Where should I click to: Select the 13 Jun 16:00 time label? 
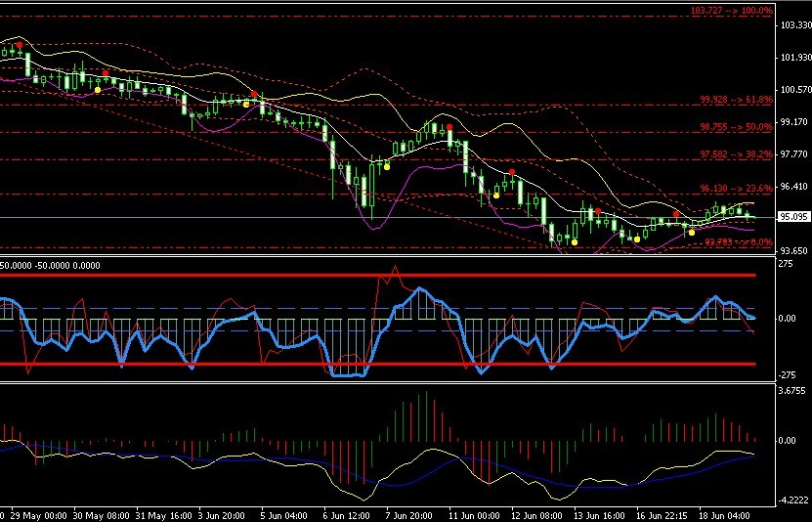(x=601, y=516)
